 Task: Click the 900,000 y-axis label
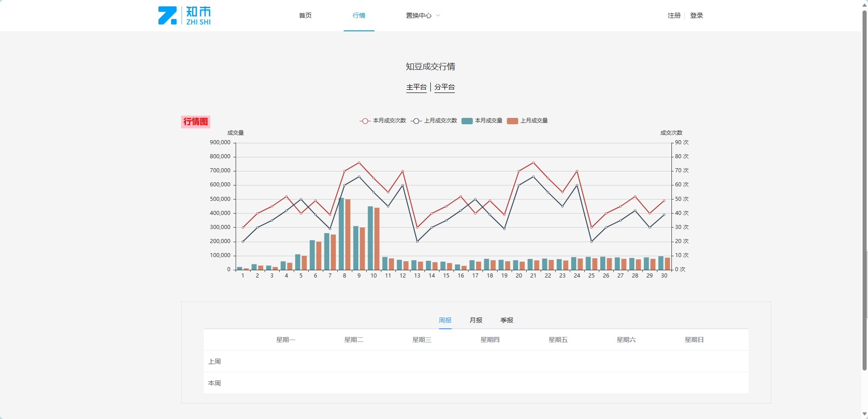(220, 142)
